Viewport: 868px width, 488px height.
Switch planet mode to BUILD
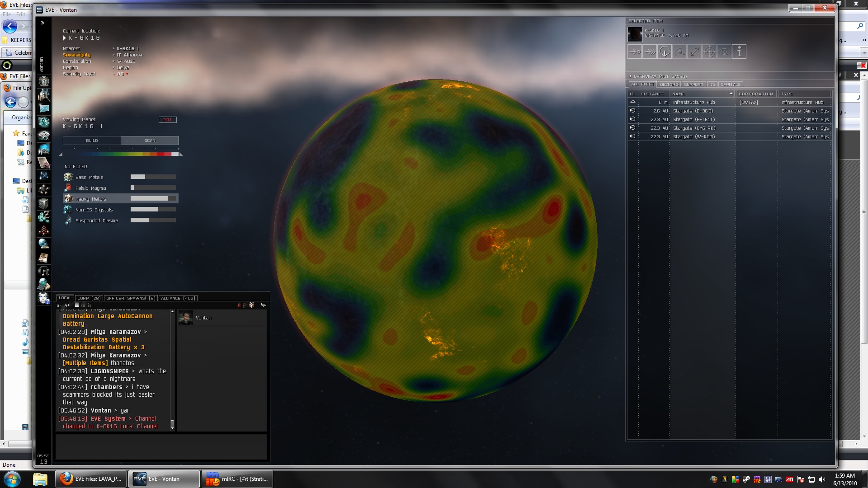92,141
